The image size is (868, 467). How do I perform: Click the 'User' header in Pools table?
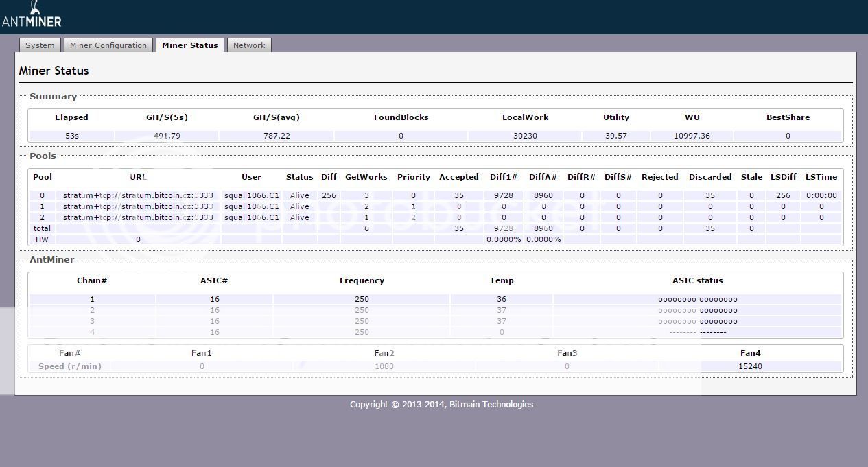pyautogui.click(x=251, y=177)
